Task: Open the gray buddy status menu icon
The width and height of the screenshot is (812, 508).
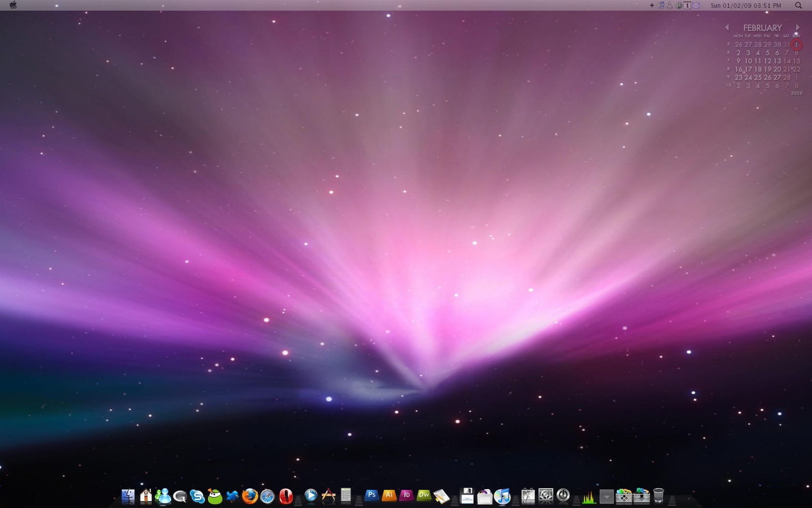Action: pyautogui.click(x=670, y=5)
